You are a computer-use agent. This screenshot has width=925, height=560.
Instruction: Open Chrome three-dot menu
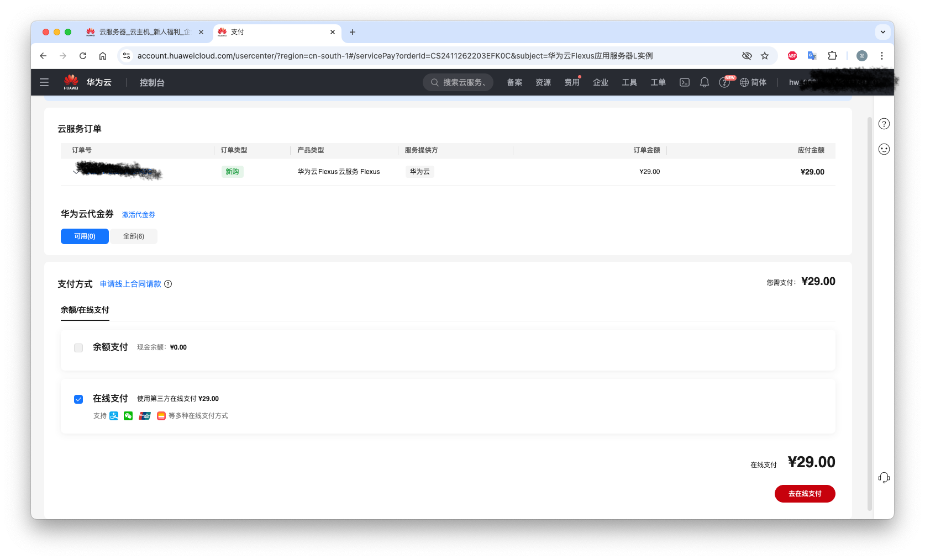(882, 56)
